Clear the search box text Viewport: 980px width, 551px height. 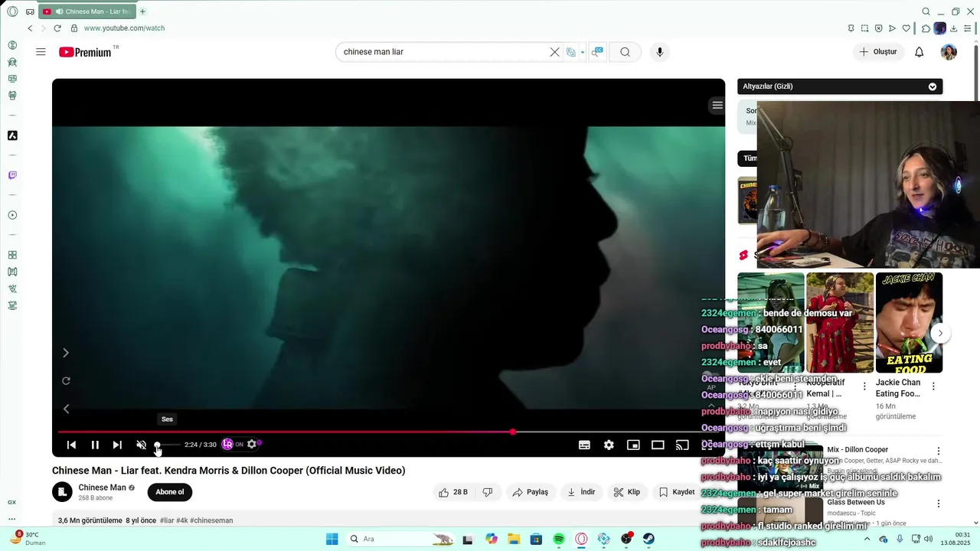coord(554,52)
